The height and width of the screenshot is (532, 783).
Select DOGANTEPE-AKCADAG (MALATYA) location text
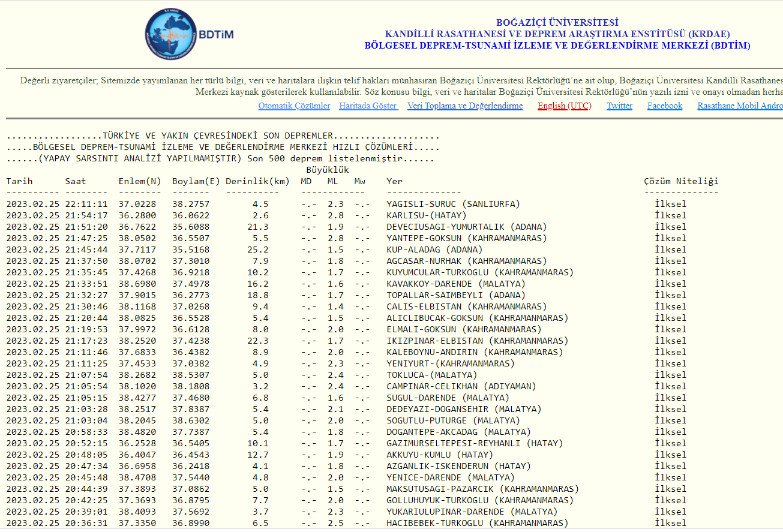coord(458,432)
